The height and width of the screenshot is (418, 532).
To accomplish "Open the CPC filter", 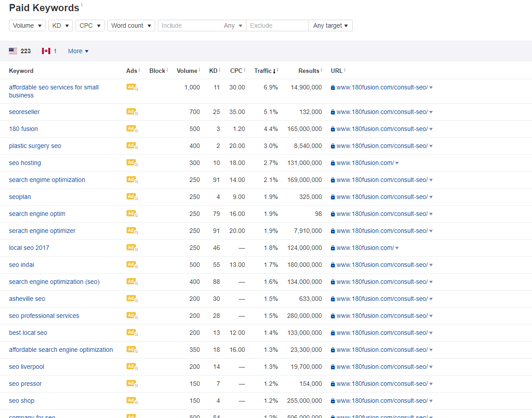I will click(x=89, y=25).
